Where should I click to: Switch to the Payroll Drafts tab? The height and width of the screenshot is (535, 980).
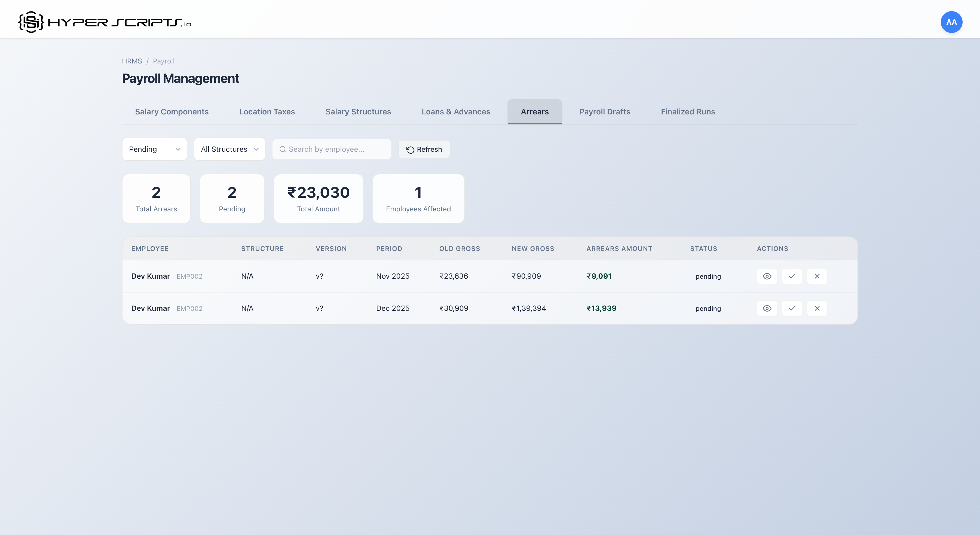pos(605,112)
